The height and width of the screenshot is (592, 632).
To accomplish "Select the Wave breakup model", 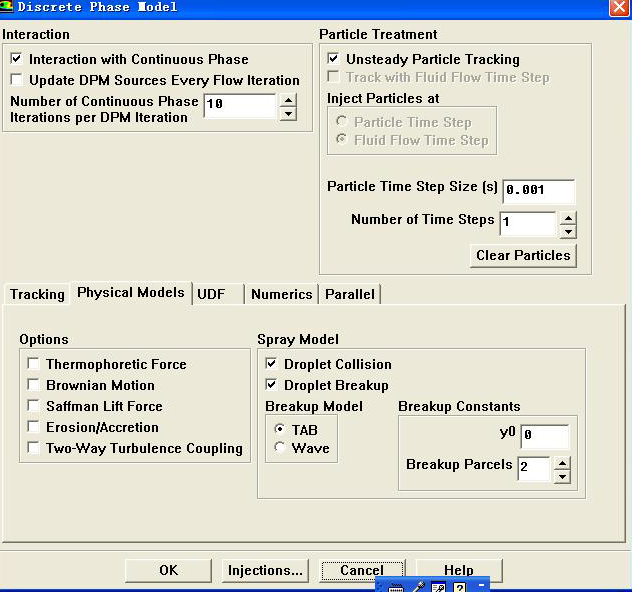I will click(280, 448).
